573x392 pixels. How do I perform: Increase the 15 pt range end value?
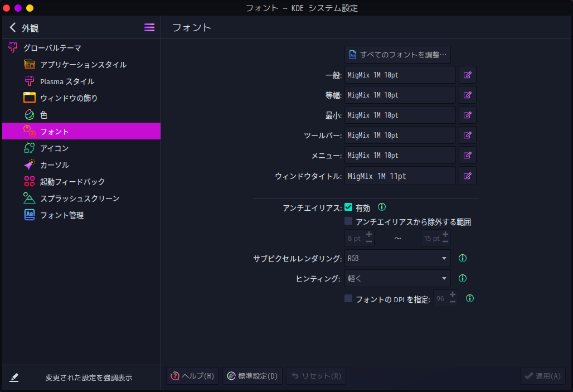(445, 234)
